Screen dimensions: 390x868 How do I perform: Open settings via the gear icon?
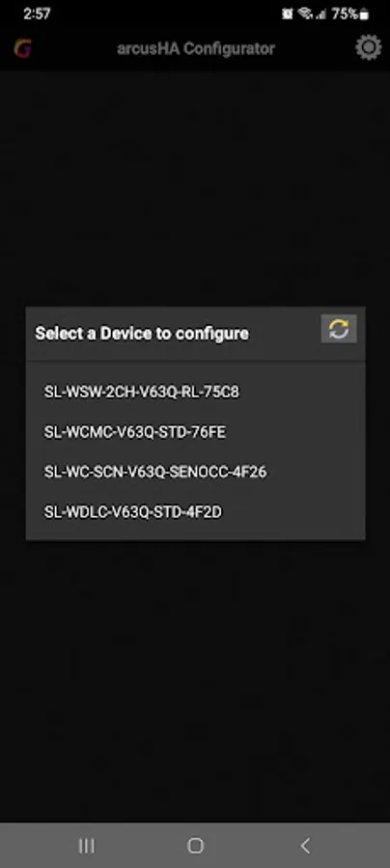(369, 47)
